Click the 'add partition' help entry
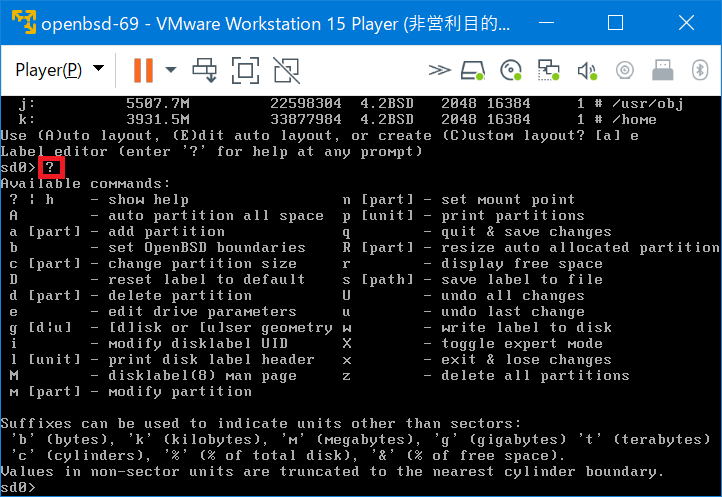722x497 pixels. tap(166, 232)
